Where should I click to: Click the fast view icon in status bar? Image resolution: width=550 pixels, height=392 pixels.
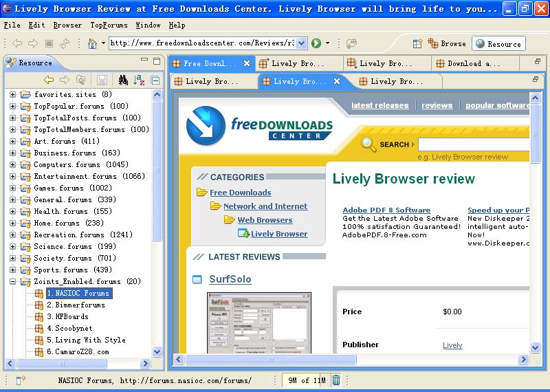(x=21, y=380)
